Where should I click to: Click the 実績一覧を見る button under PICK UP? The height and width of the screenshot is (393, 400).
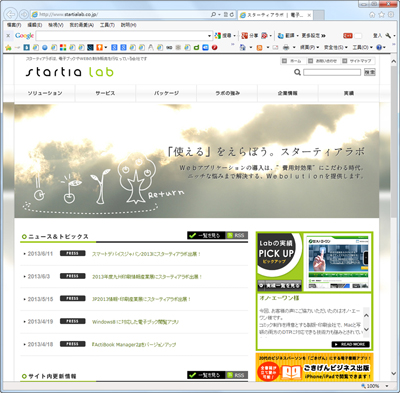tap(279, 286)
